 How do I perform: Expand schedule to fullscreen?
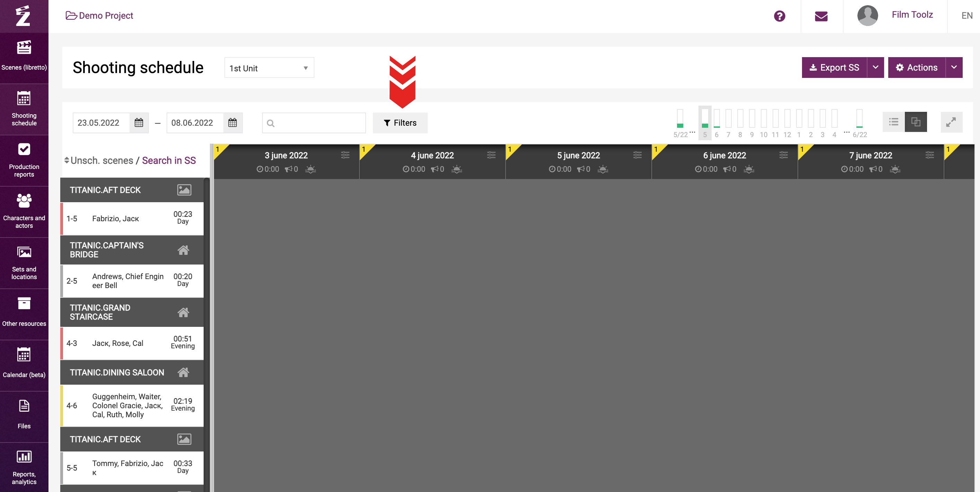coord(951,122)
